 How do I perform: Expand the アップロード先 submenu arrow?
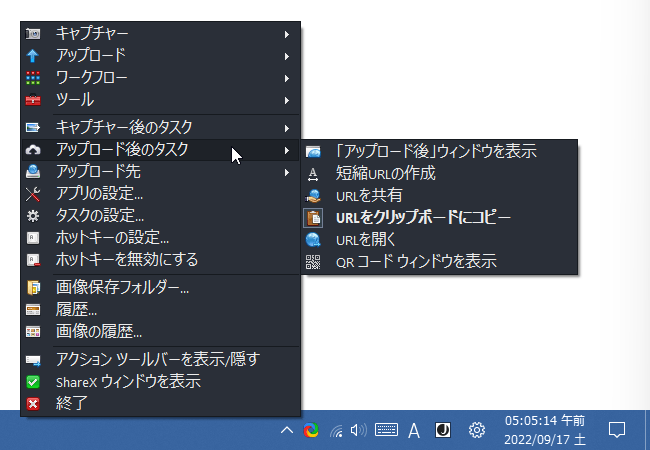287,172
